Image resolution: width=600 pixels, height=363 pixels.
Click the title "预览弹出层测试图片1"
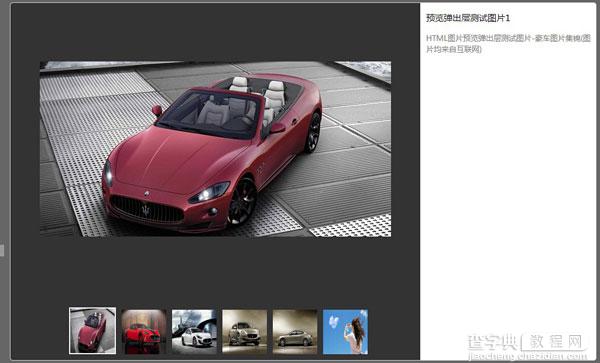468,18
